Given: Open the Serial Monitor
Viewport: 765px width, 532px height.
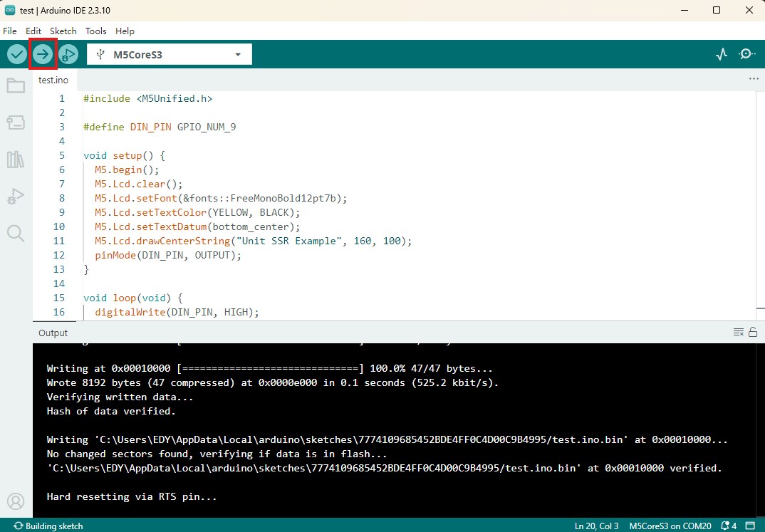Looking at the screenshot, I should click(x=747, y=54).
